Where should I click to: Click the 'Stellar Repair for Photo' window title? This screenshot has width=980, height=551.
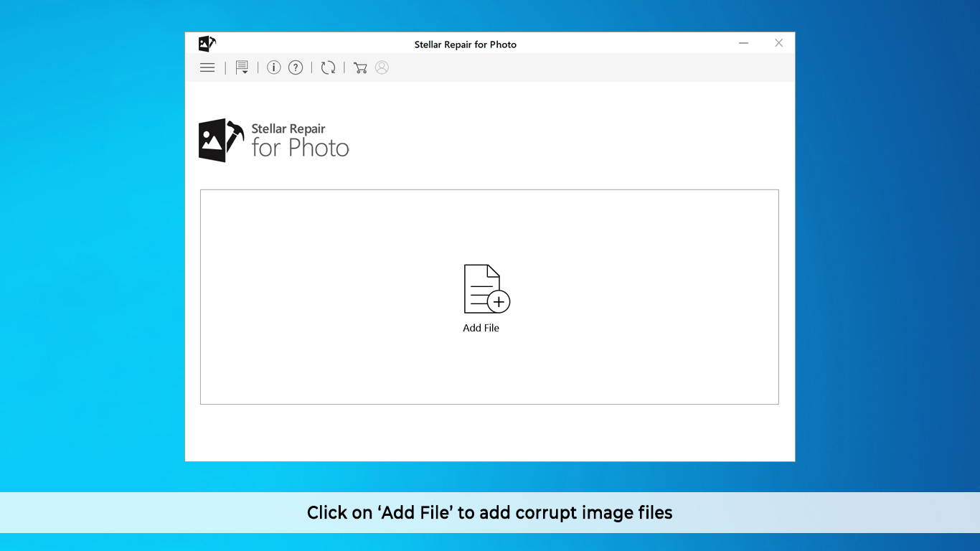pos(465,44)
